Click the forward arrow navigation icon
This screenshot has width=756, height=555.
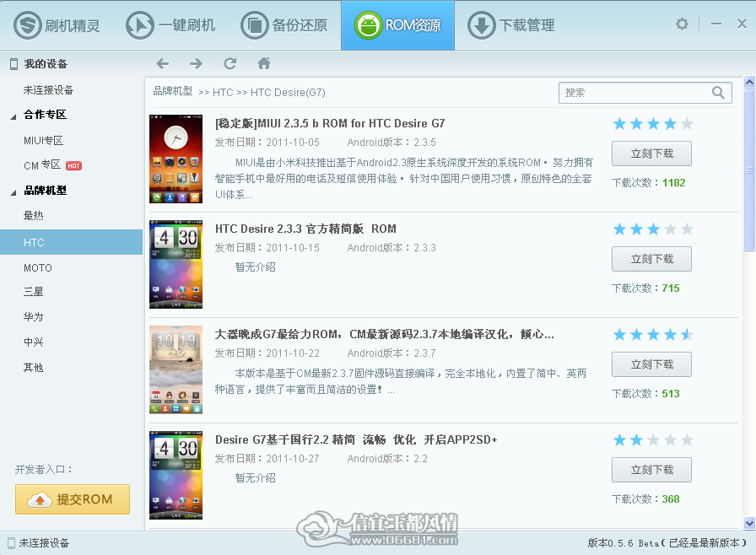tap(196, 63)
